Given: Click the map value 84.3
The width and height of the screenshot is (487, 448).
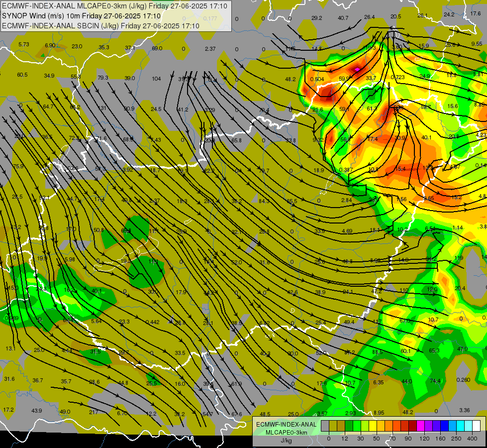Looking at the screenshot, I should pyautogui.click(x=264, y=201).
